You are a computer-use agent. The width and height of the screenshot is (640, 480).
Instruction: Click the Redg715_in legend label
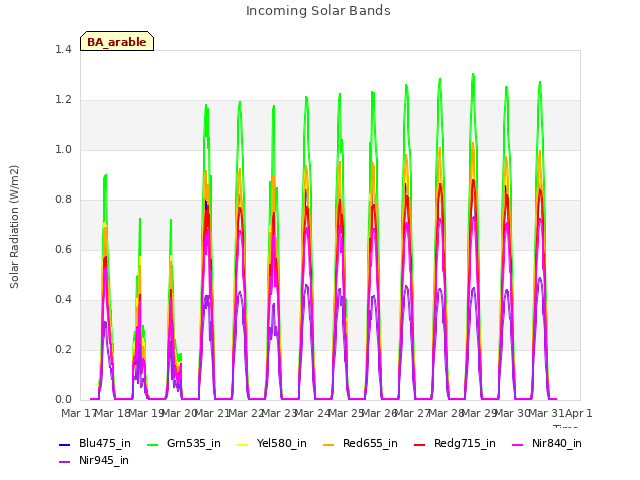[x=465, y=443]
